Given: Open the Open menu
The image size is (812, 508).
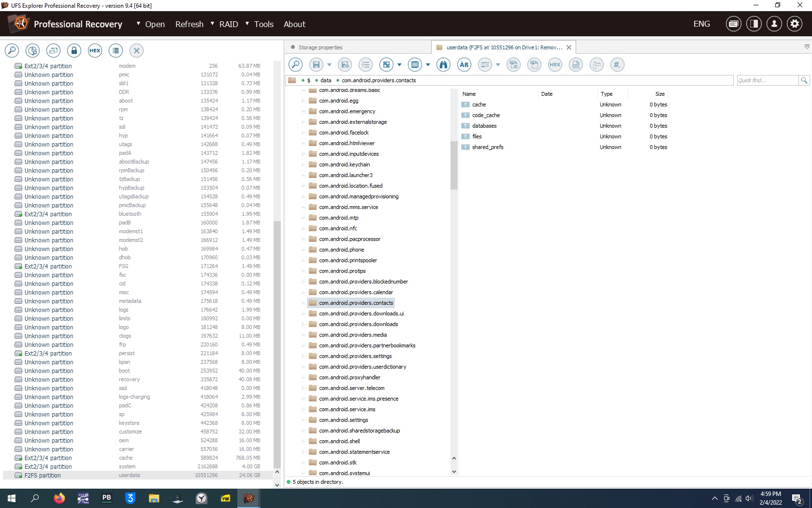Looking at the screenshot, I should click(155, 24).
